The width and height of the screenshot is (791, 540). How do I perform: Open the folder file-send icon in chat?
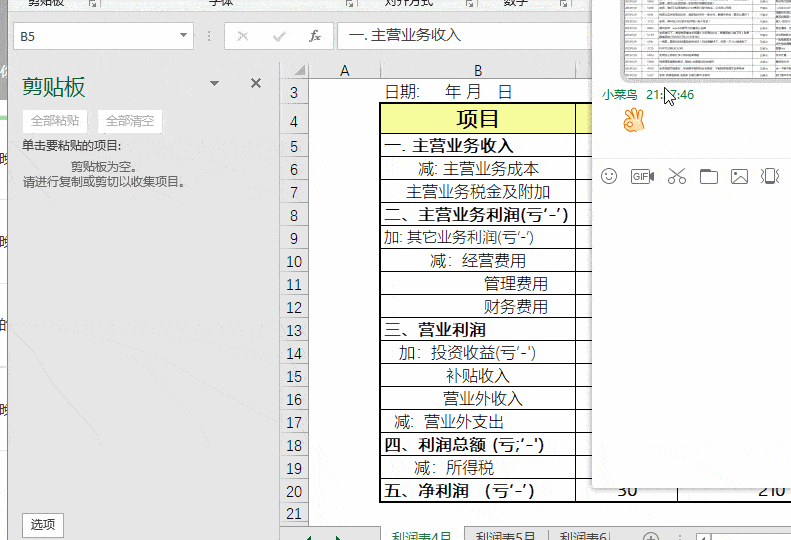pyautogui.click(x=709, y=176)
